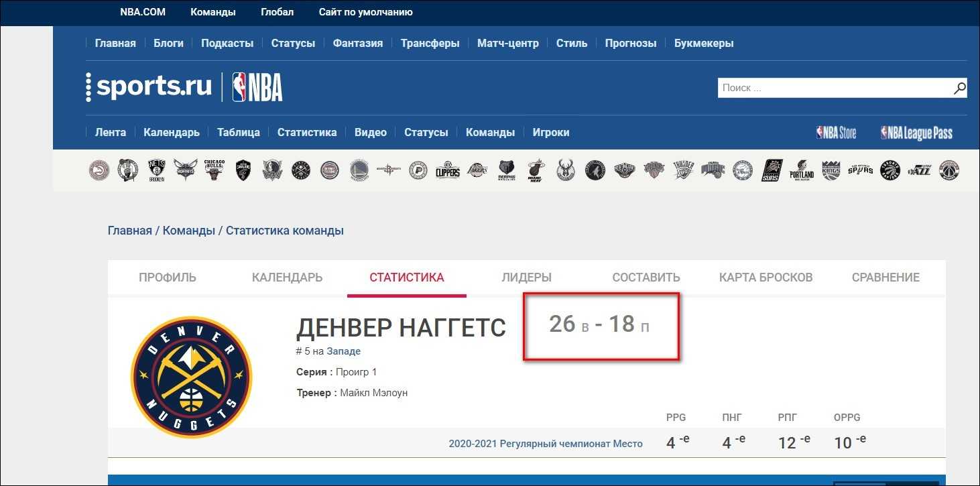
Task: Open the ЛИДЕРЫ tab
Action: coord(526,278)
